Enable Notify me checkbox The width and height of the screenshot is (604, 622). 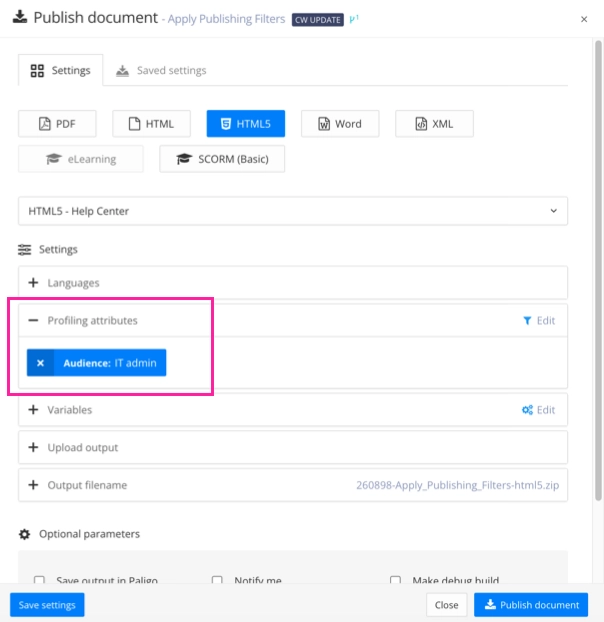pyautogui.click(x=217, y=580)
